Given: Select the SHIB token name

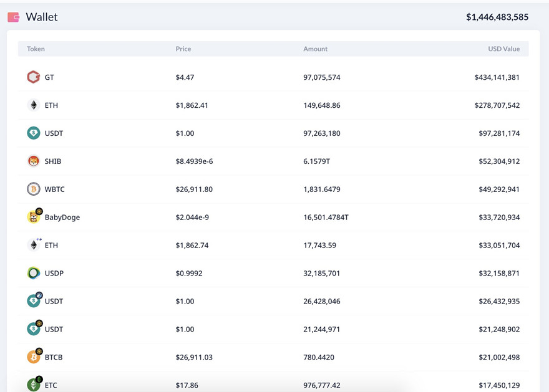Looking at the screenshot, I should coord(53,161).
